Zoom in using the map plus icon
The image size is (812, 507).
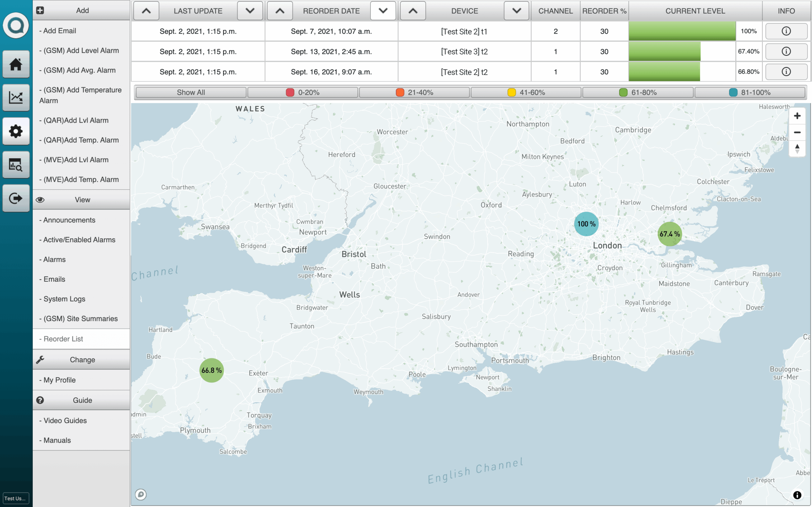click(x=798, y=116)
